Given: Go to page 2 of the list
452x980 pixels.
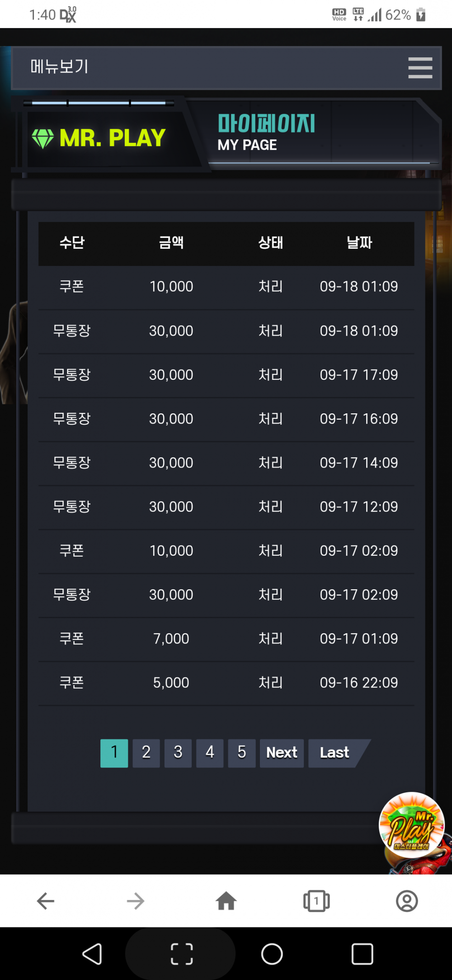Looking at the screenshot, I should pos(146,753).
